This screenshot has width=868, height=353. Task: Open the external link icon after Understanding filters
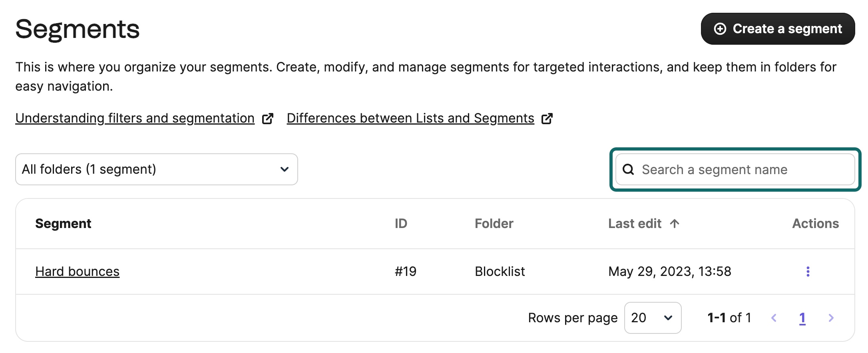[267, 119]
